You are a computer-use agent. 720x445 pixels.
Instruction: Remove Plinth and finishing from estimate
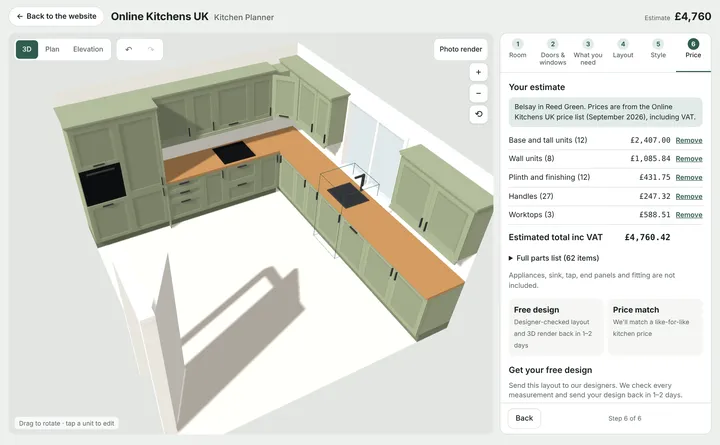click(x=689, y=178)
